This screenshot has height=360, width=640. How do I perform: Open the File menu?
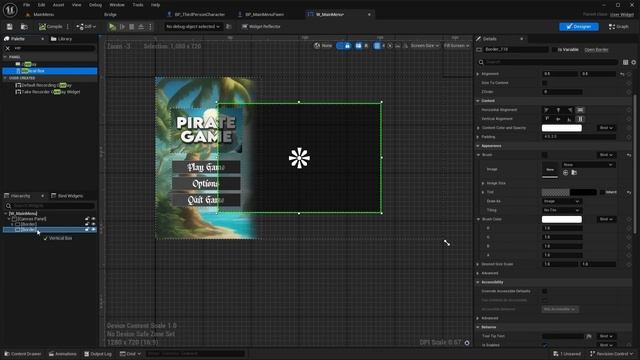click(x=27, y=5)
